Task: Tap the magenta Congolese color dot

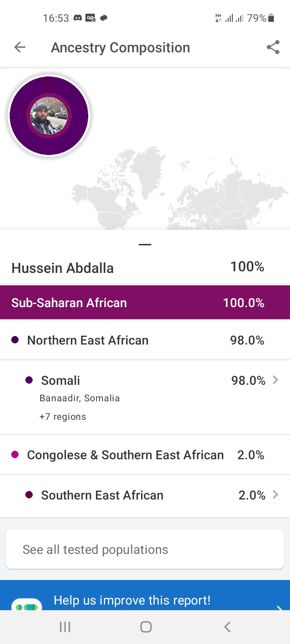Action: point(15,455)
